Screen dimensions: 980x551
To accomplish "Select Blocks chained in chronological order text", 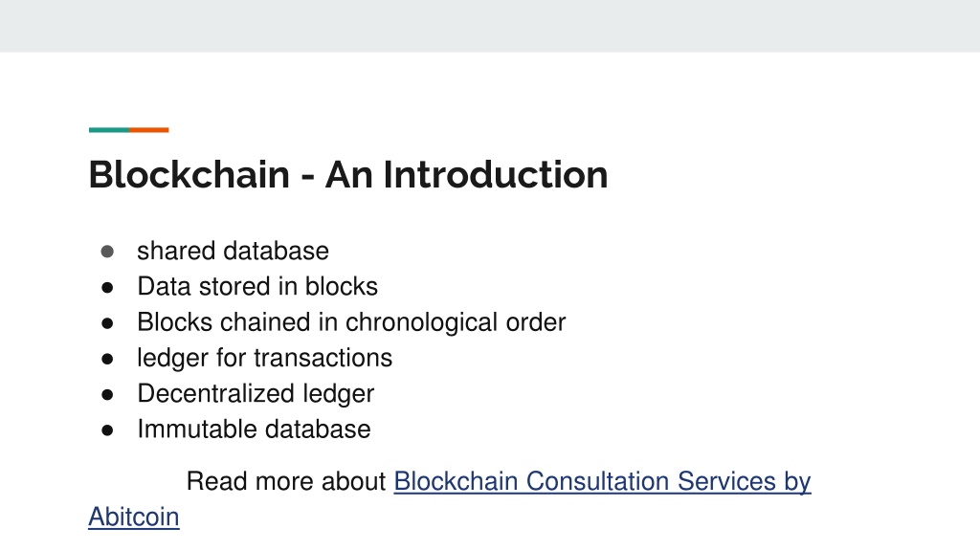I will click(x=351, y=322).
